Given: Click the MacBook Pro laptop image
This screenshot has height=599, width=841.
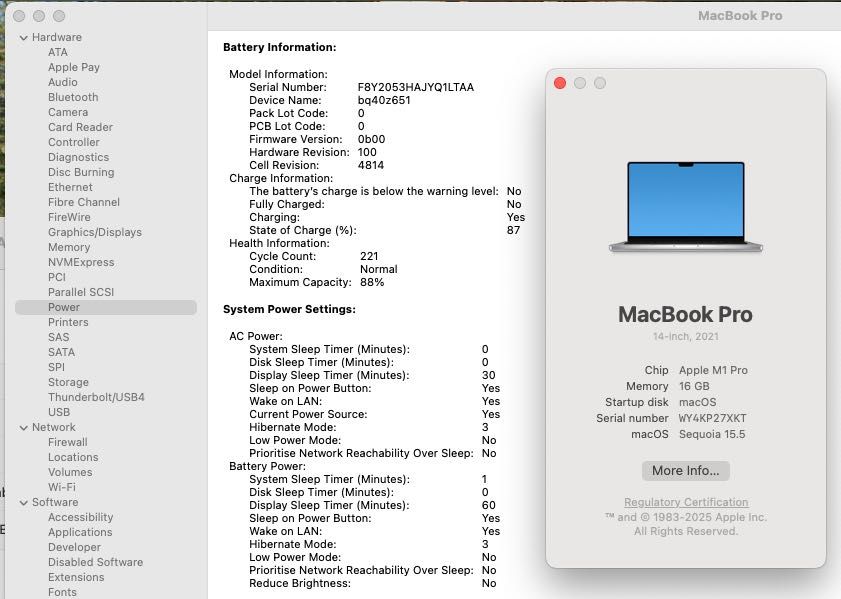Looking at the screenshot, I should point(685,207).
